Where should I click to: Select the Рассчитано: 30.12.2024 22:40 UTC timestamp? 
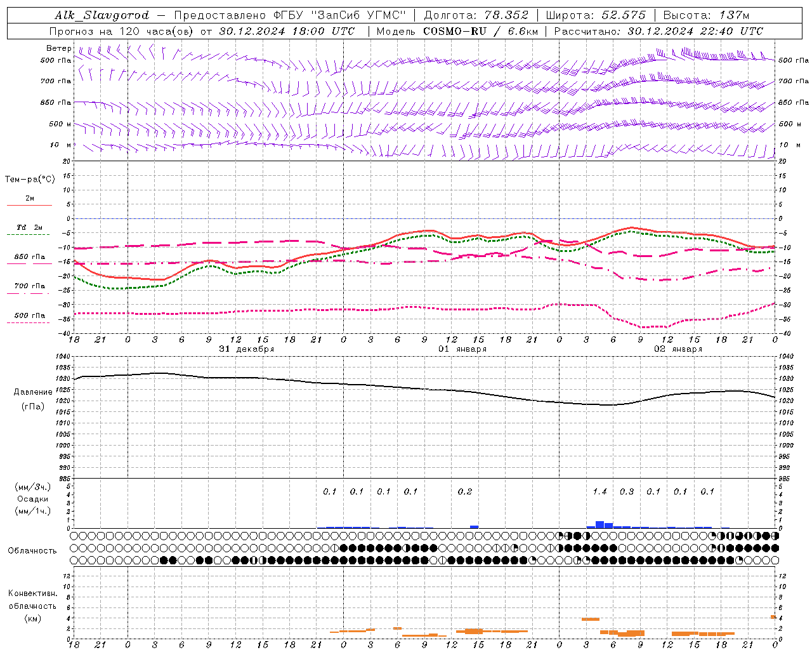(658, 31)
